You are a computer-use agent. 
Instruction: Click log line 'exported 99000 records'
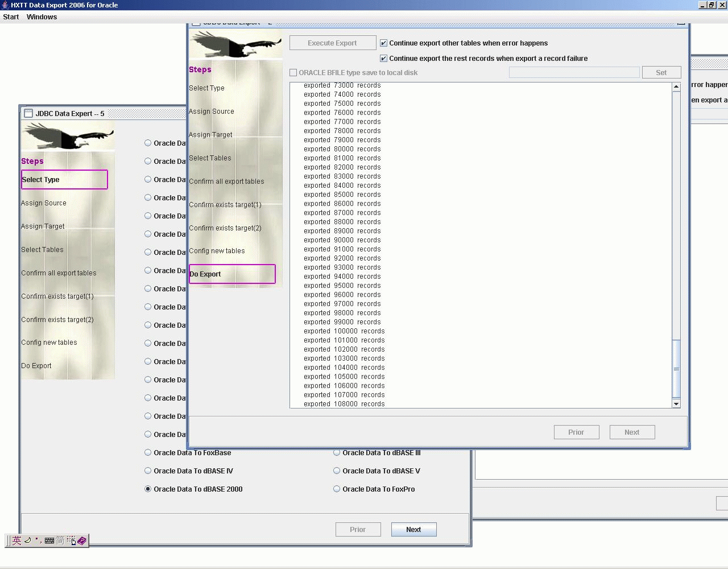pyautogui.click(x=342, y=322)
